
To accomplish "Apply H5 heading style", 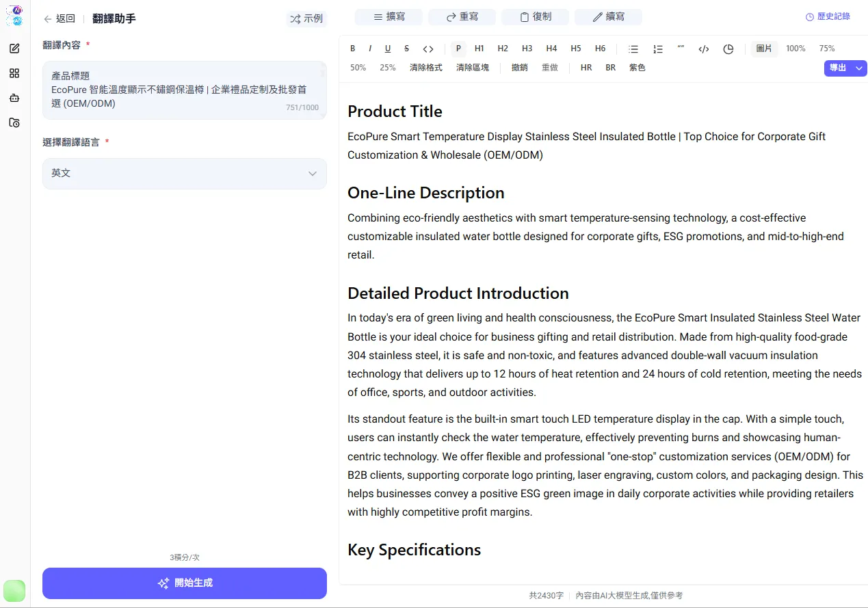I will [x=576, y=49].
